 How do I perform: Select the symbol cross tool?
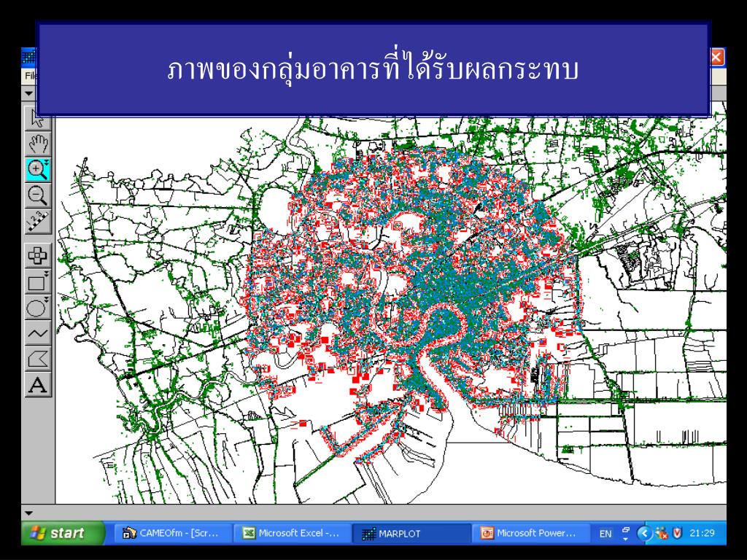tap(38, 256)
